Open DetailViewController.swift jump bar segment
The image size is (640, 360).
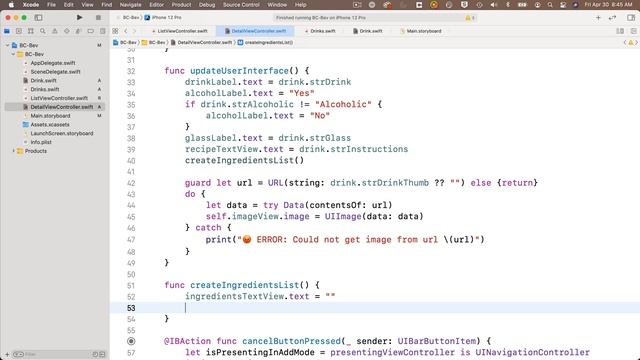click(x=201, y=42)
